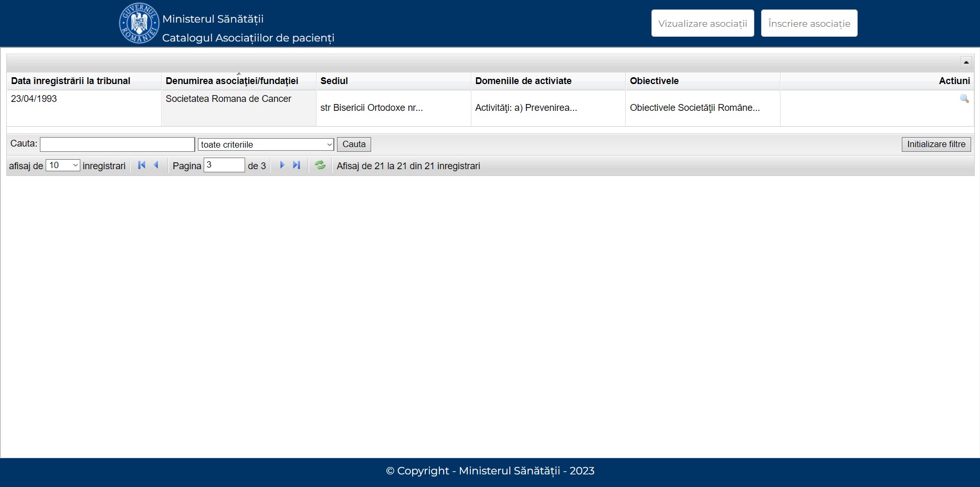Jump to last page of results

pyautogui.click(x=297, y=165)
